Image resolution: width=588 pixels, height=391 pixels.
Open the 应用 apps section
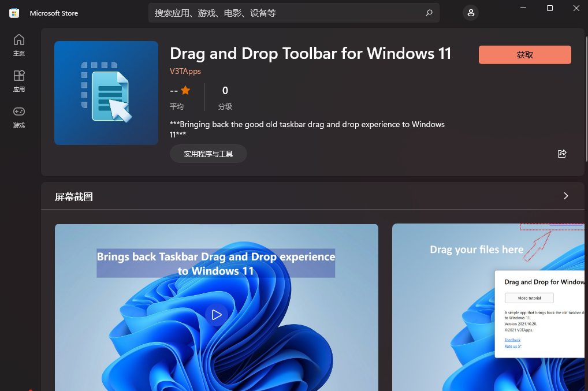(x=19, y=81)
